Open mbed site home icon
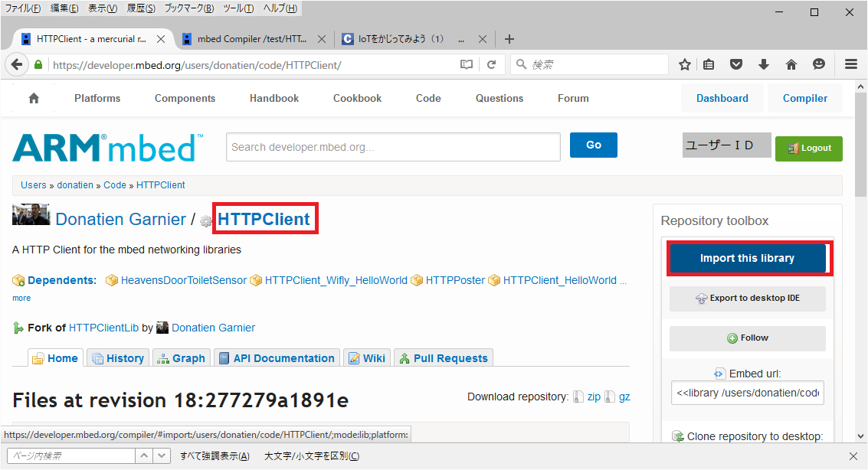The height and width of the screenshot is (470, 868). pyautogui.click(x=34, y=99)
